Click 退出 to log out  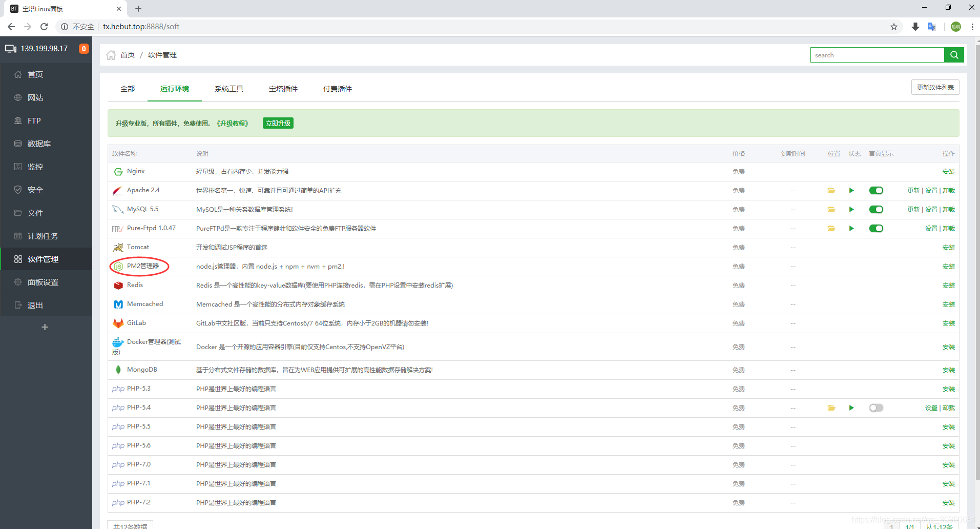(46, 306)
